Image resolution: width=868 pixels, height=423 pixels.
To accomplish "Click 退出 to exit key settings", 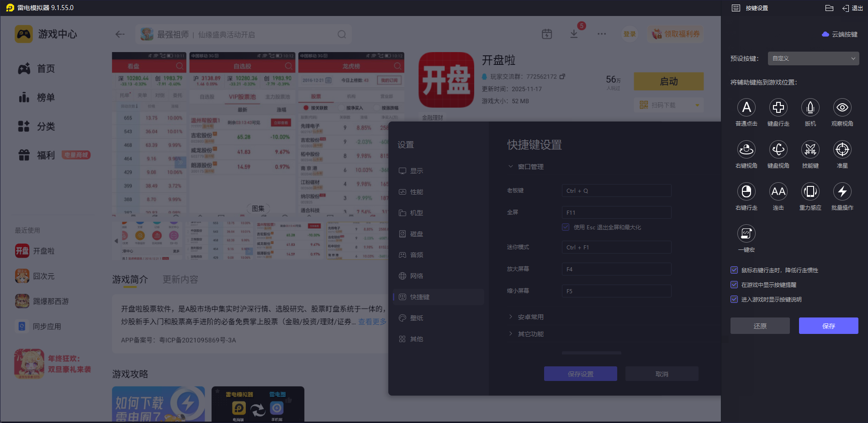I will tap(852, 8).
